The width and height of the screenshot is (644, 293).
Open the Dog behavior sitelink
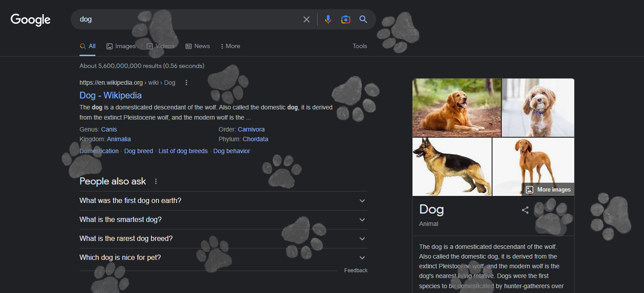pyautogui.click(x=231, y=151)
